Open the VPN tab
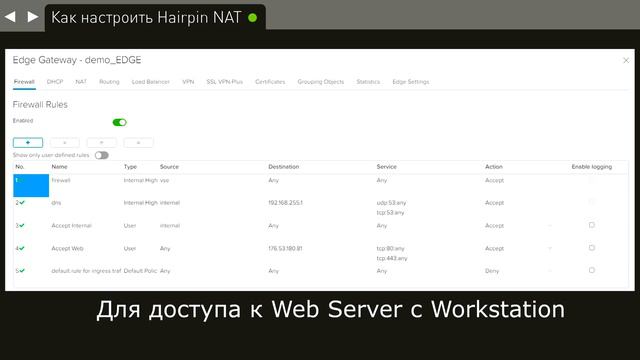The height and width of the screenshot is (360, 640). 188,82
